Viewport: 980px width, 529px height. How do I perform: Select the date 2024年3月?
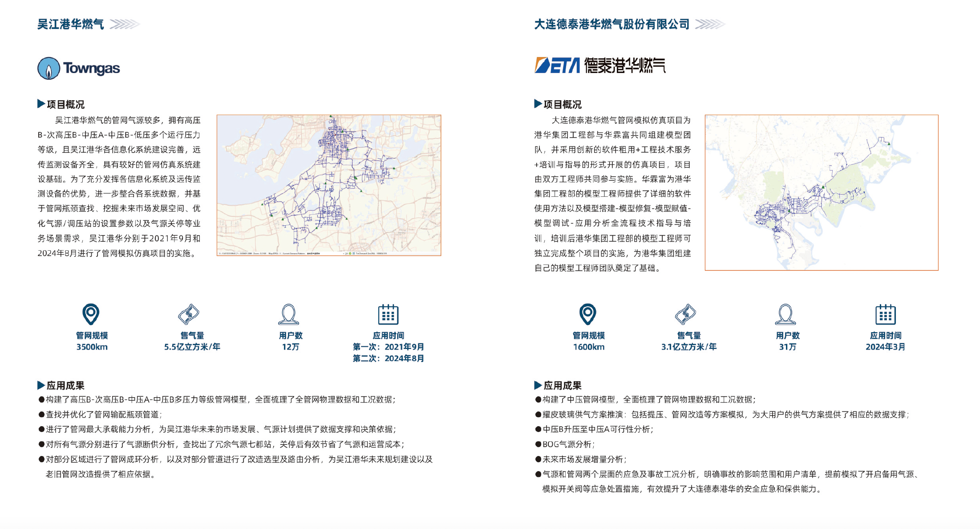point(886,347)
